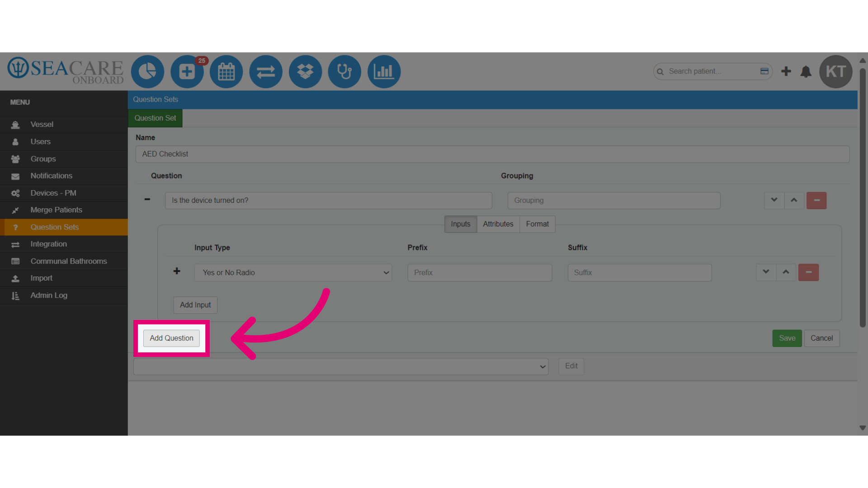Screen dimensions: 868x488
Task: Open Vessel in the menu
Action: tap(64, 124)
